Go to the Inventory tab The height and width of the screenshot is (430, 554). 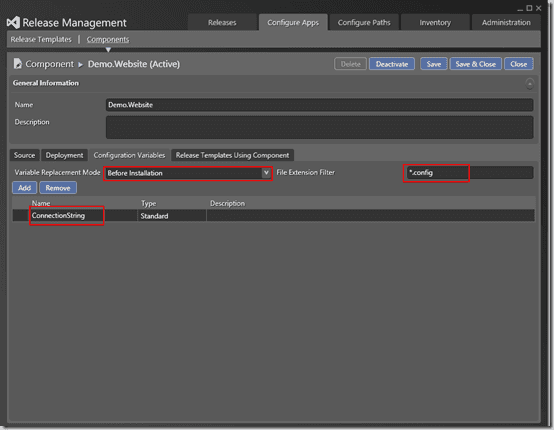coord(435,23)
